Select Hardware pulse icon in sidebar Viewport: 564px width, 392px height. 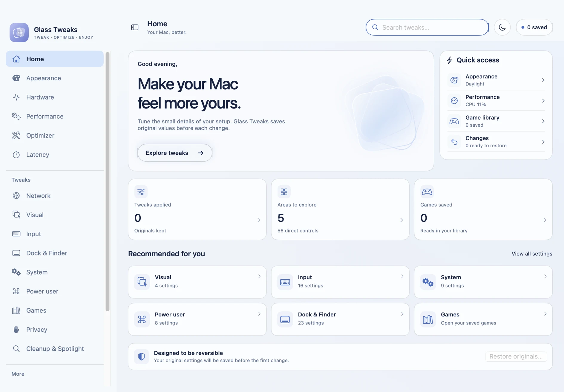click(x=16, y=97)
